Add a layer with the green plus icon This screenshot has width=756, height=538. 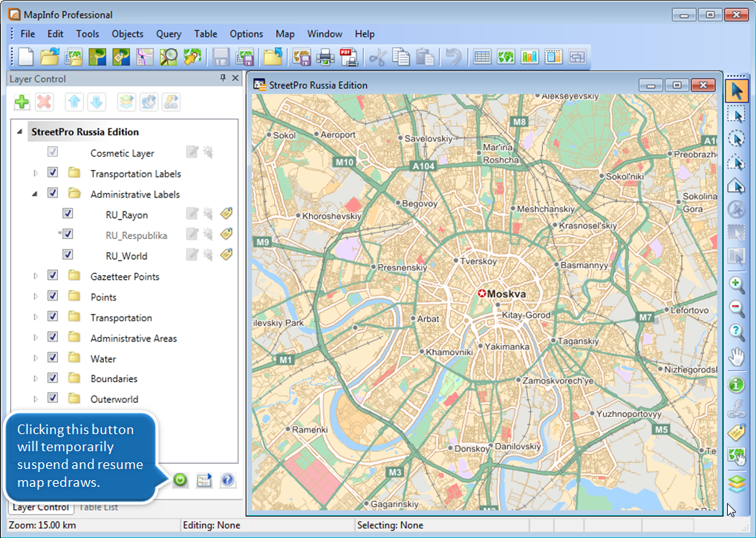[x=22, y=102]
